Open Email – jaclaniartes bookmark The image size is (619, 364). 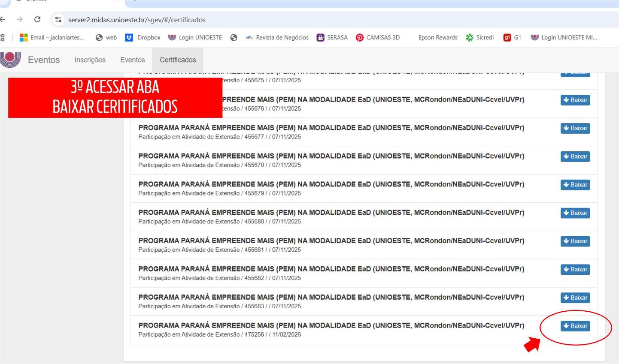click(52, 38)
